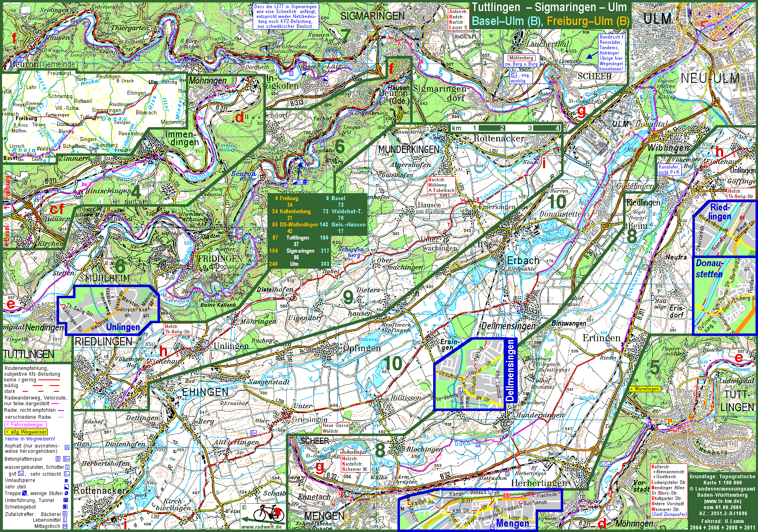Click the yellow 'Wurmlingen' signpost label
The height and width of the screenshot is (532, 758).
click(x=645, y=389)
